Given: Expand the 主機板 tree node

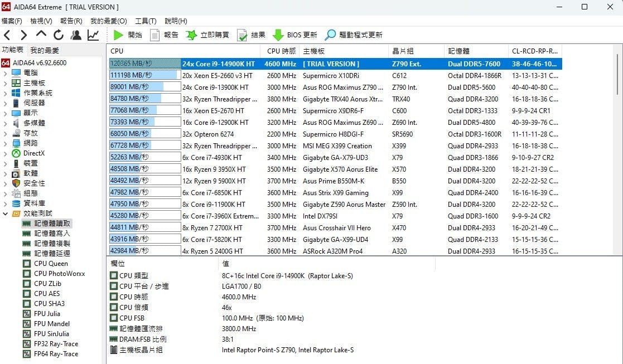Looking at the screenshot, I should coord(6,83).
